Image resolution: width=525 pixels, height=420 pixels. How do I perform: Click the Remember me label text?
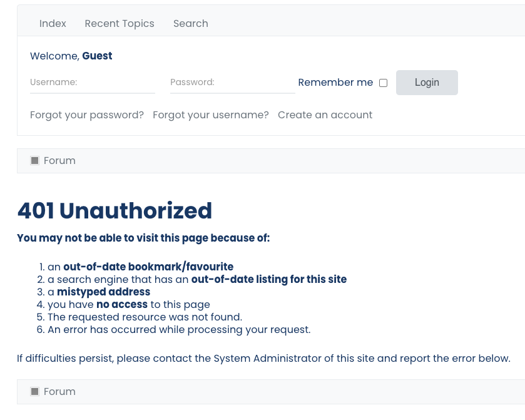pyautogui.click(x=335, y=83)
